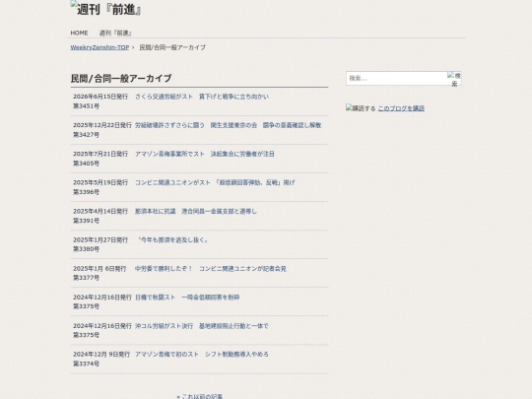
Task: Select issue number 第3380号
Action: (x=86, y=249)
